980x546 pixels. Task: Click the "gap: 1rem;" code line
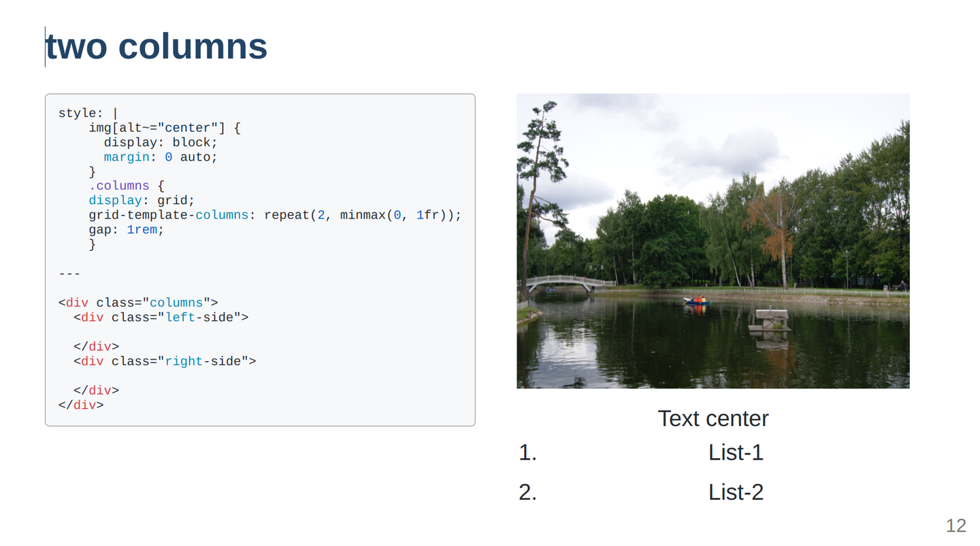point(127,229)
